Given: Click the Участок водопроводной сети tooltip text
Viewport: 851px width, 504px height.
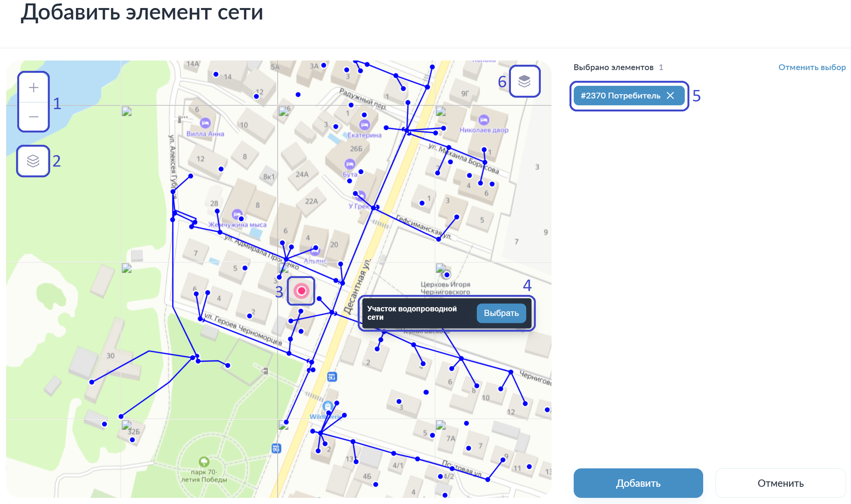Looking at the screenshot, I should tap(412, 313).
